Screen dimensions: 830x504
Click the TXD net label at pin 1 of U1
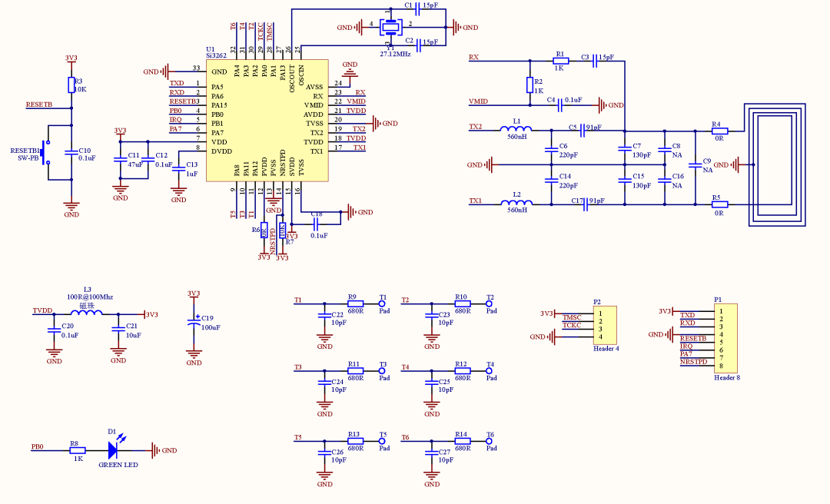point(177,83)
